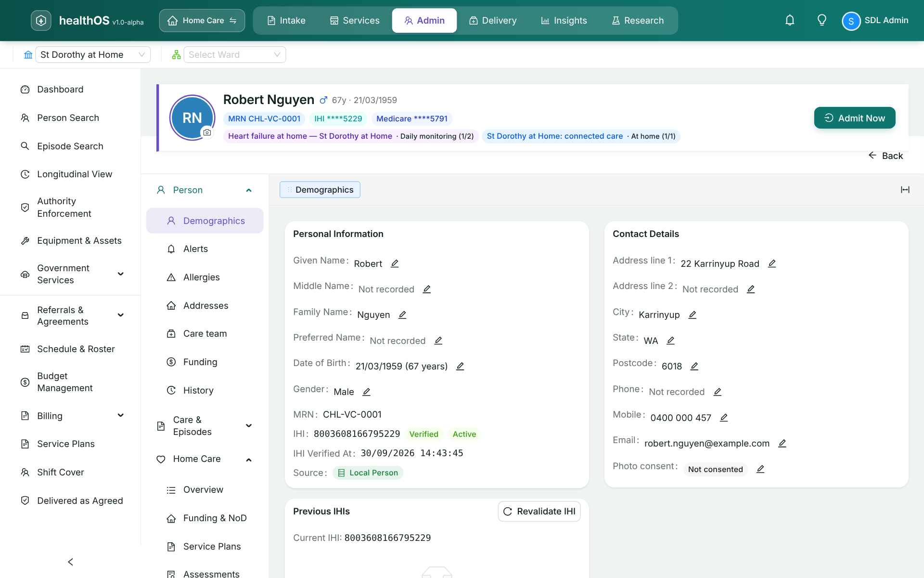Viewport: 924px width, 578px height.
Task: Switch mode via Home Care button
Action: [202, 20]
